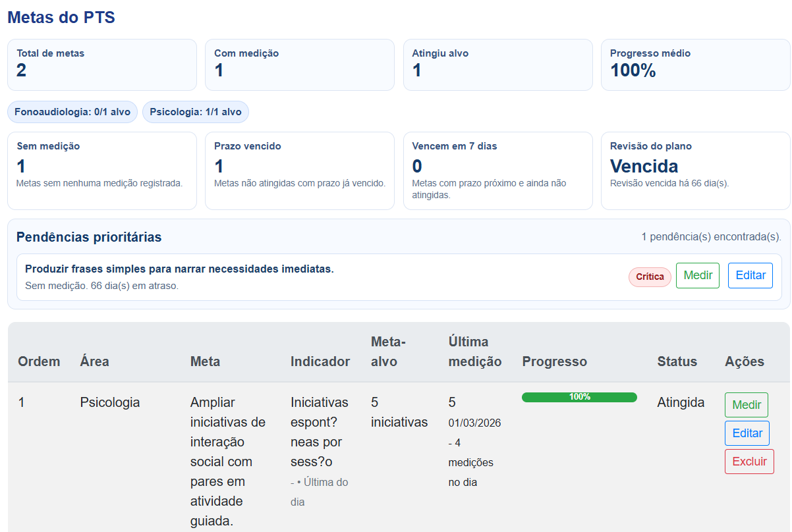Click Medir in the Psicologia table row
Screen dimensions: 792x532
(747, 405)
